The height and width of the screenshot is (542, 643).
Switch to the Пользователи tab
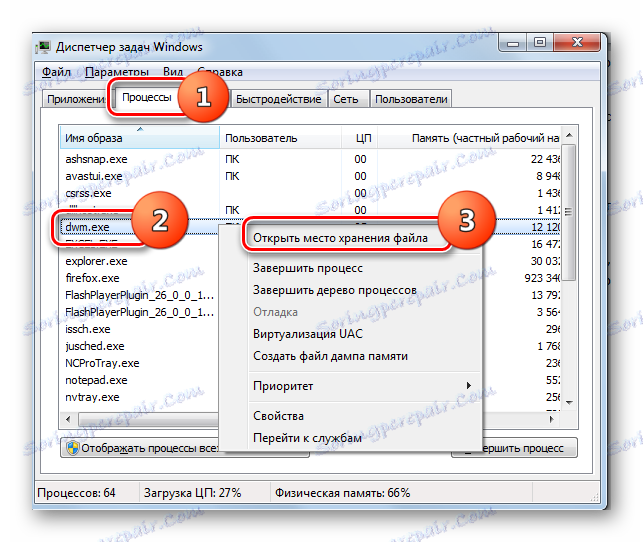tap(411, 99)
